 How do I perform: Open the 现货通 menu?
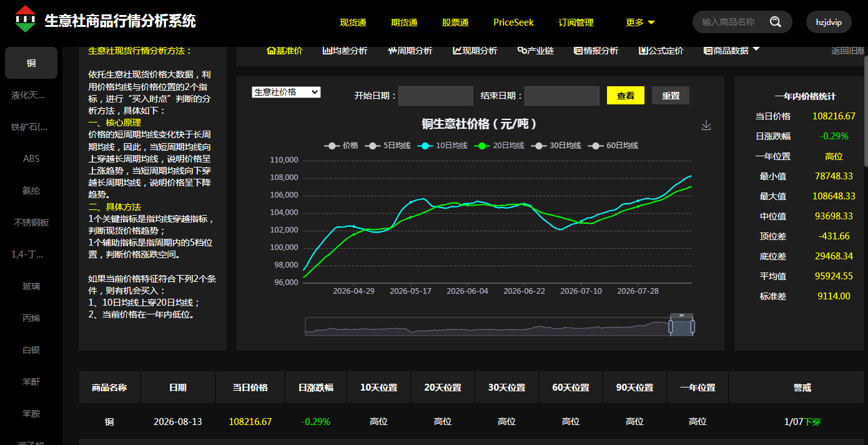pos(353,22)
